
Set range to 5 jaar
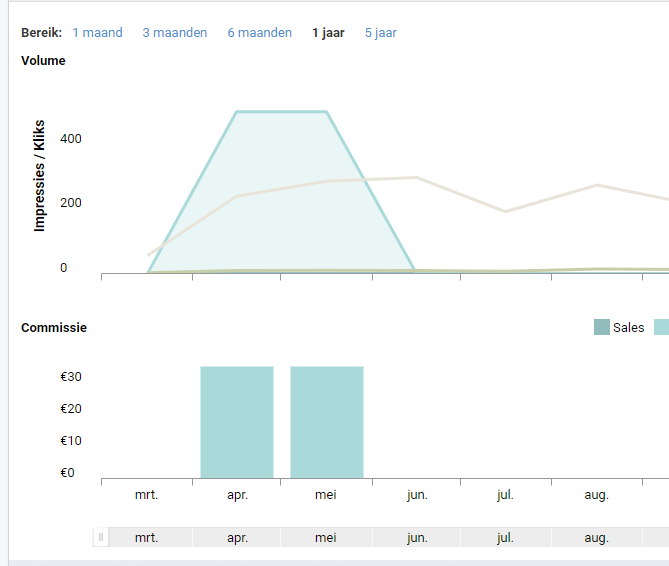[381, 33]
